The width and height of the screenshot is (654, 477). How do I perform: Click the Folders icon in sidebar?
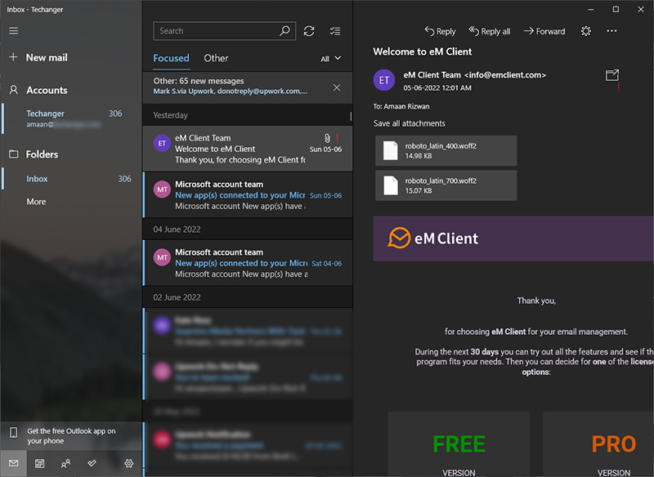(13, 154)
